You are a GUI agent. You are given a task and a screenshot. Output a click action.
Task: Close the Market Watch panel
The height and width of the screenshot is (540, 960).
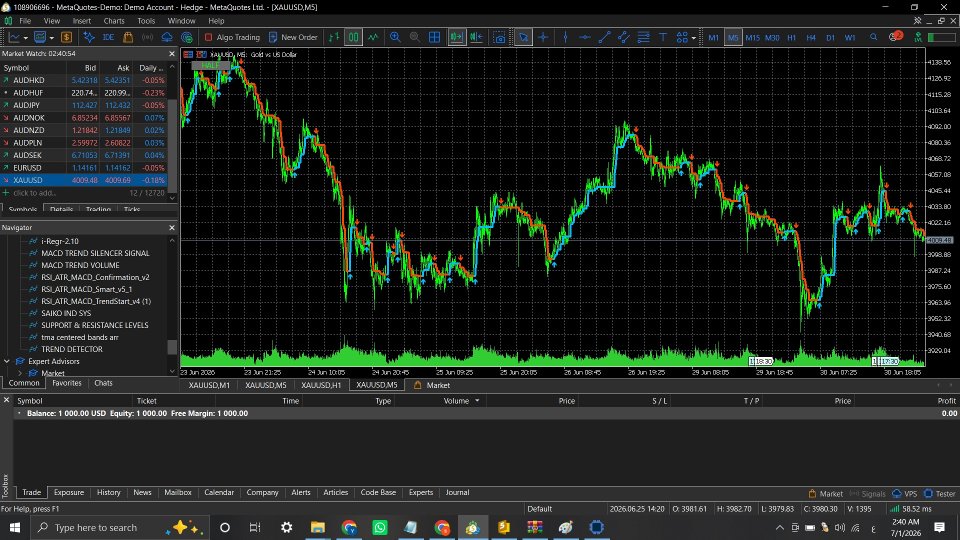pos(171,54)
